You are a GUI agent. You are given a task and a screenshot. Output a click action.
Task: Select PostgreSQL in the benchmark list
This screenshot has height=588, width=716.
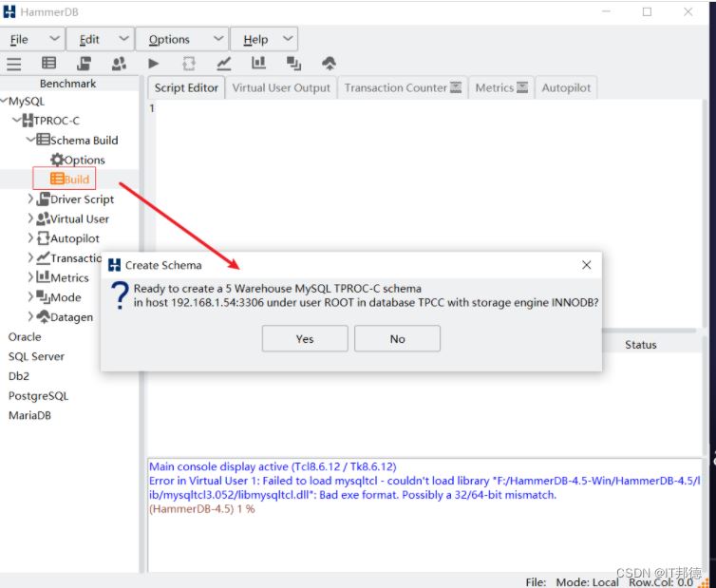tap(38, 396)
